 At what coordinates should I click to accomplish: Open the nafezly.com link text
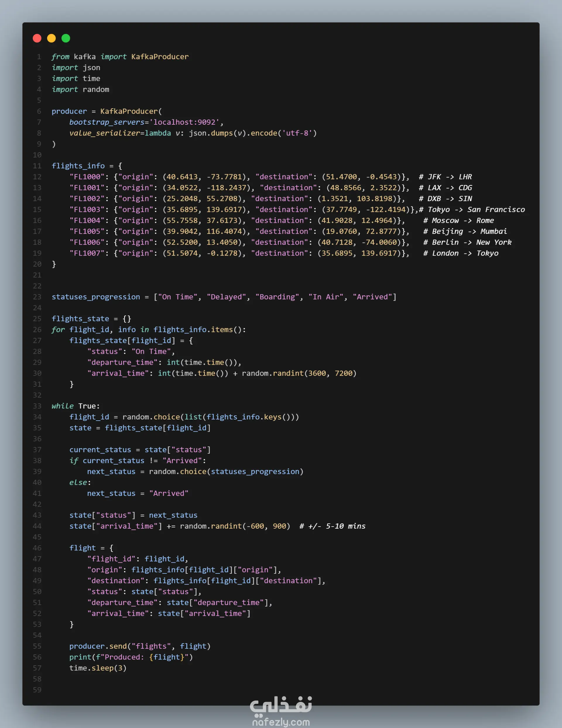[281, 722]
